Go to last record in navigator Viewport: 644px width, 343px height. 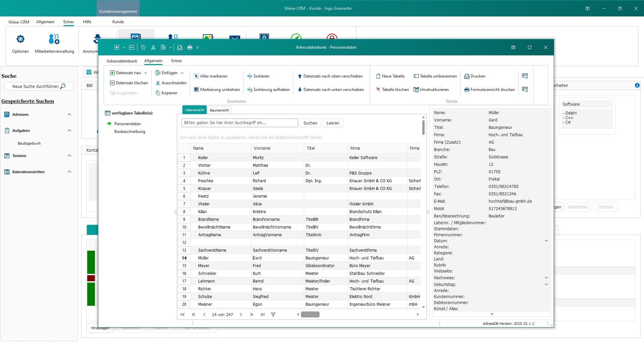click(x=262, y=314)
